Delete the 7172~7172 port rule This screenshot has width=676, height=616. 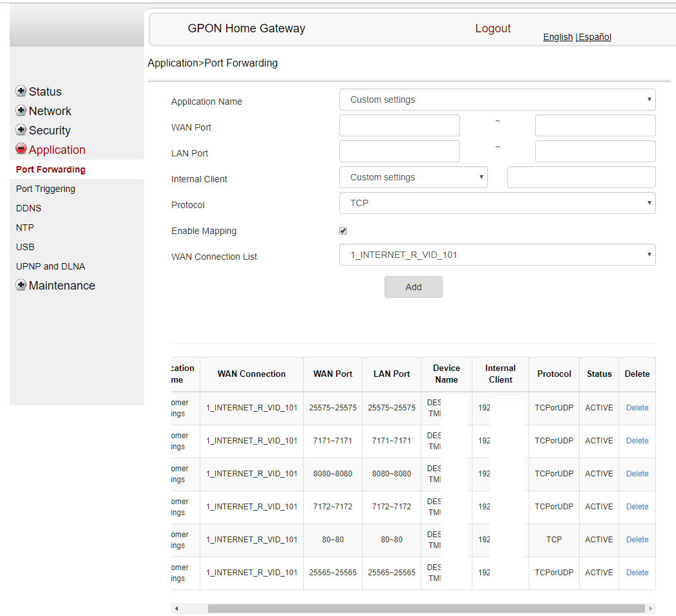pyautogui.click(x=637, y=507)
